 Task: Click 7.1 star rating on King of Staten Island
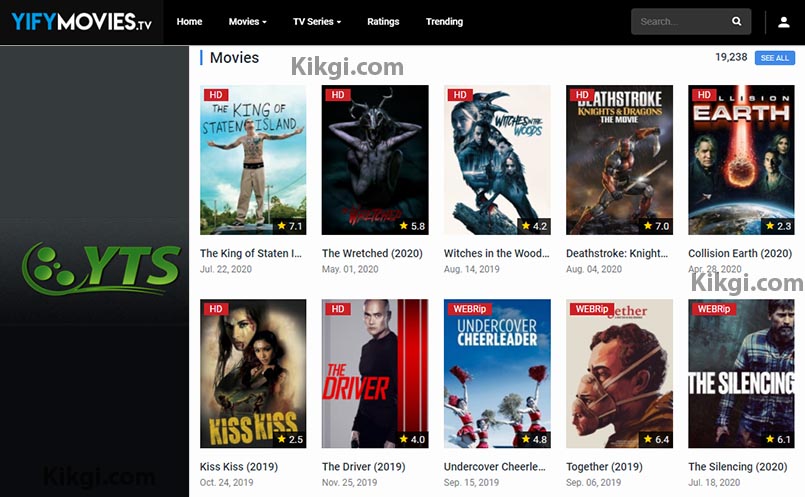click(290, 226)
